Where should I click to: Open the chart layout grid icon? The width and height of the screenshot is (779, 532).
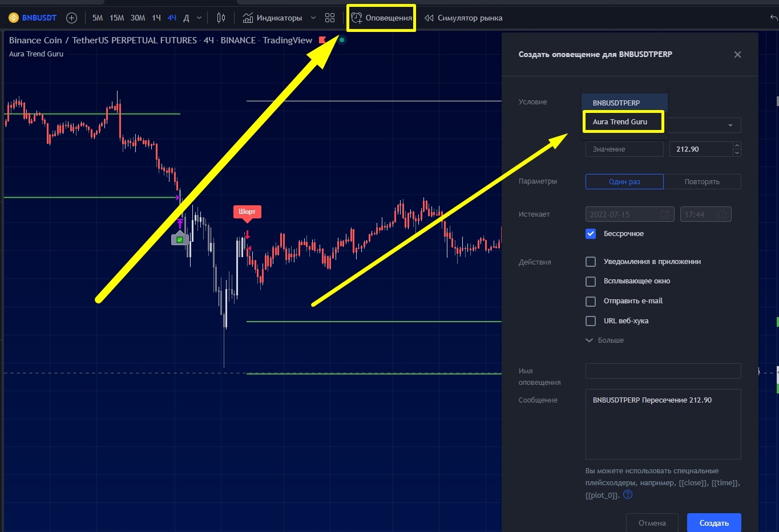[x=330, y=18]
